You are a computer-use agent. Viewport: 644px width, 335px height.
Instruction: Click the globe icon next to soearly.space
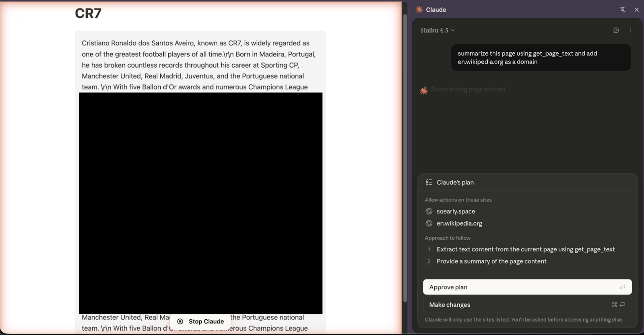[429, 211]
